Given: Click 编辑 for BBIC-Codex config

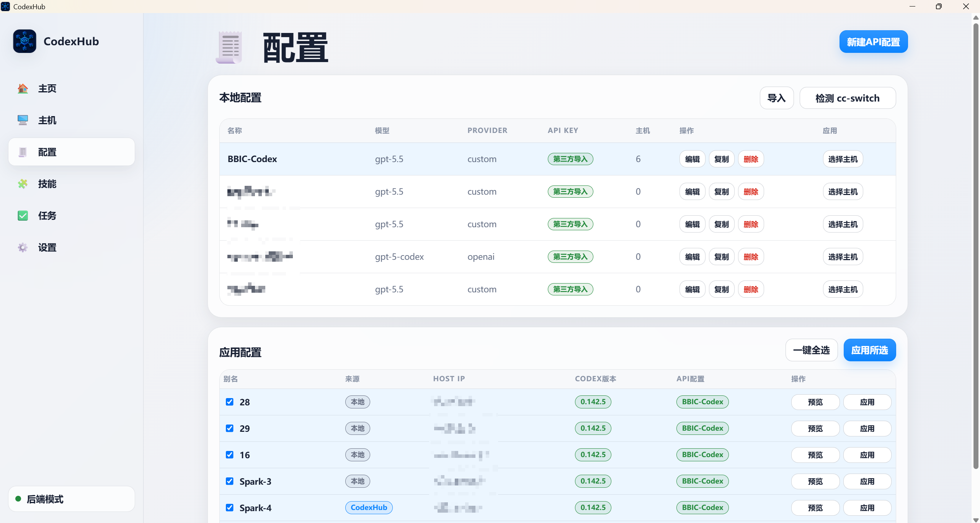Looking at the screenshot, I should [692, 159].
